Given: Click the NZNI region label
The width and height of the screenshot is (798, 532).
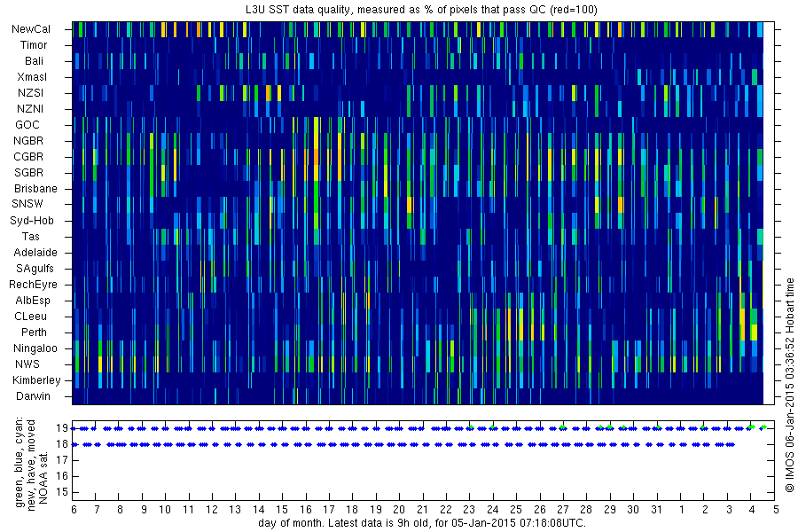Looking at the screenshot, I should tap(30, 109).
